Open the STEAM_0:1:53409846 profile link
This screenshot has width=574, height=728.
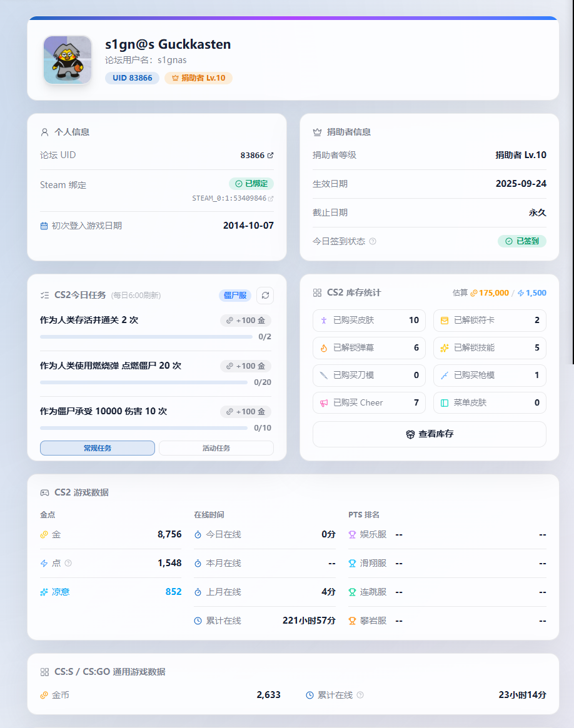pyautogui.click(x=233, y=198)
